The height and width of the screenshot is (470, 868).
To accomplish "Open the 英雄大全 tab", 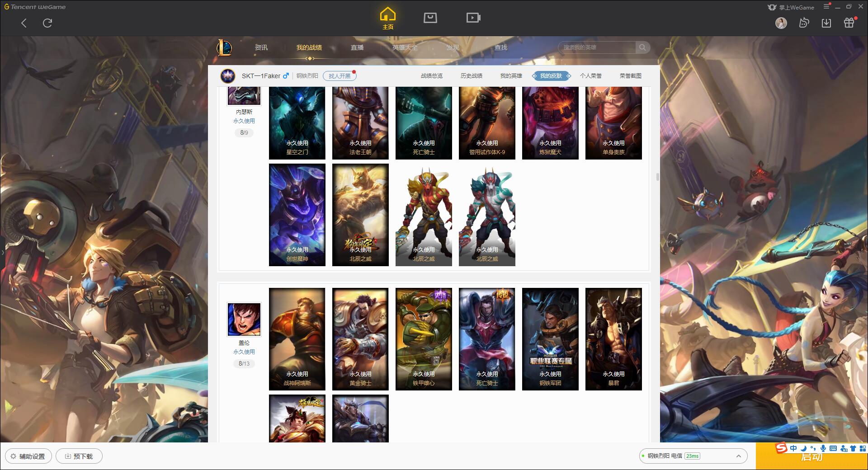I will point(405,47).
